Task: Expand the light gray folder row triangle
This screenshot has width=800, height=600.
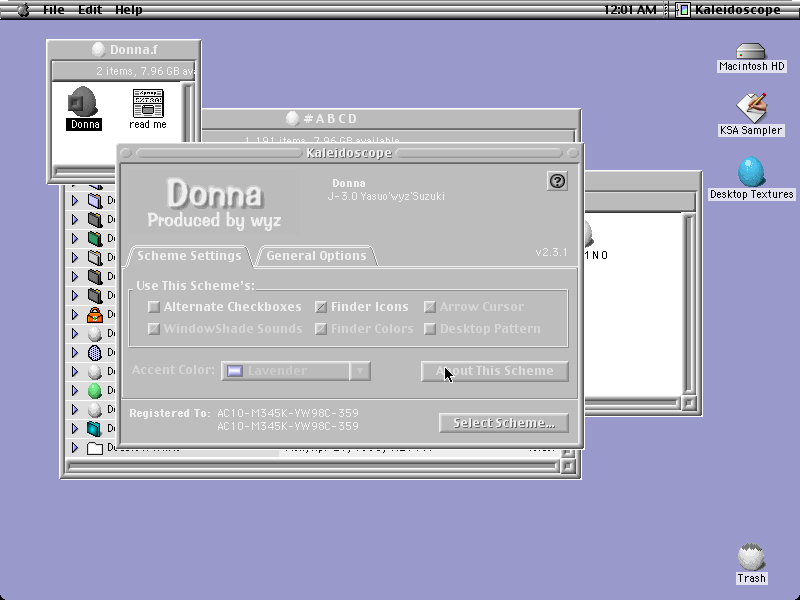Action: [x=75, y=257]
